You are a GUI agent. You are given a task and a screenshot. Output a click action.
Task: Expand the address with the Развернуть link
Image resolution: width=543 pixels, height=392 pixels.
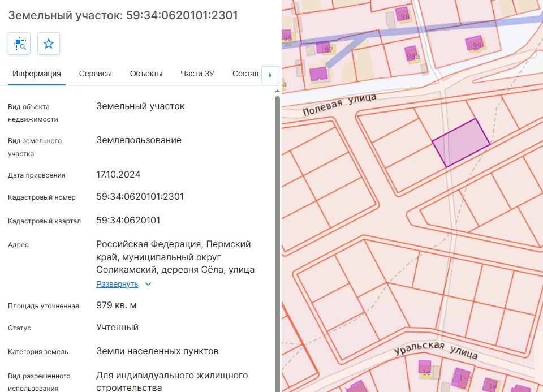click(x=117, y=285)
